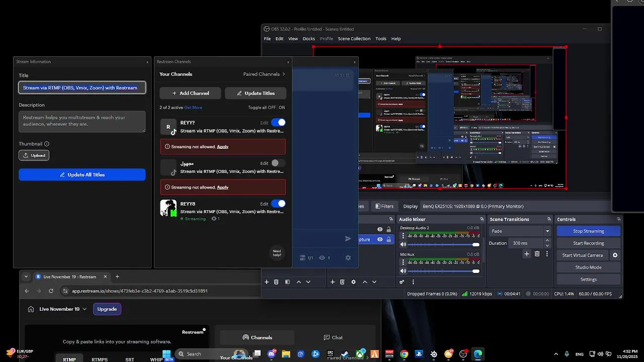
Task: Move source down arrow
Action: 374,282
